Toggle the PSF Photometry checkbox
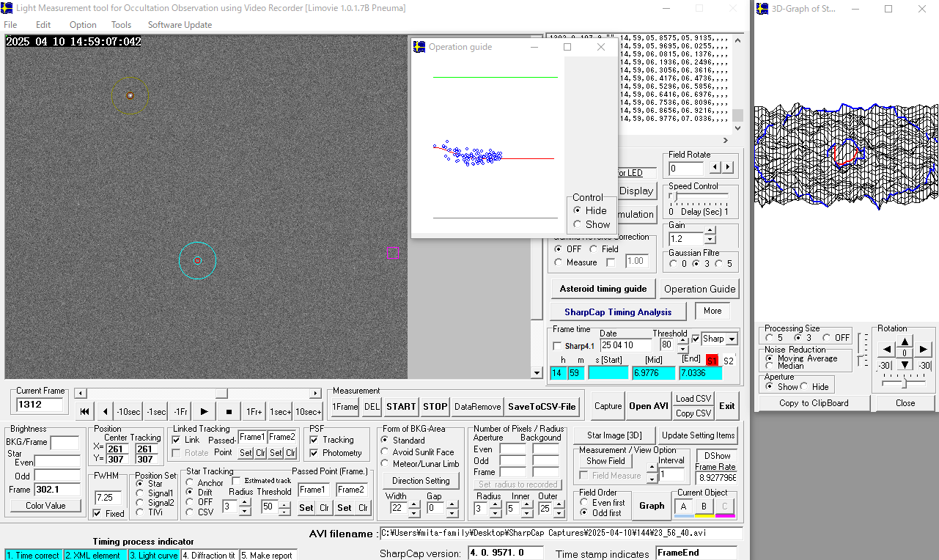Image resolution: width=939 pixels, height=560 pixels. pyautogui.click(x=314, y=453)
